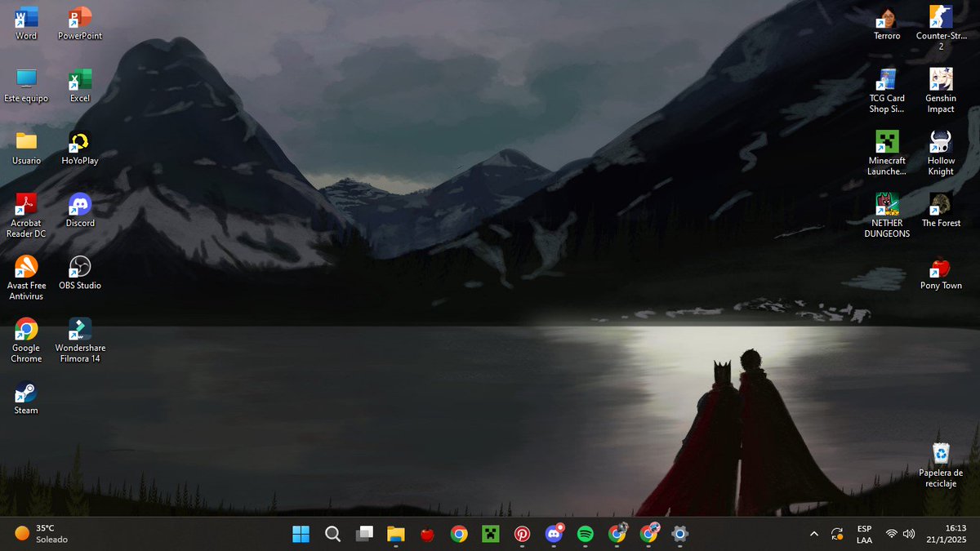Select the Discord desktop shortcut
980x551 pixels.
coord(80,210)
